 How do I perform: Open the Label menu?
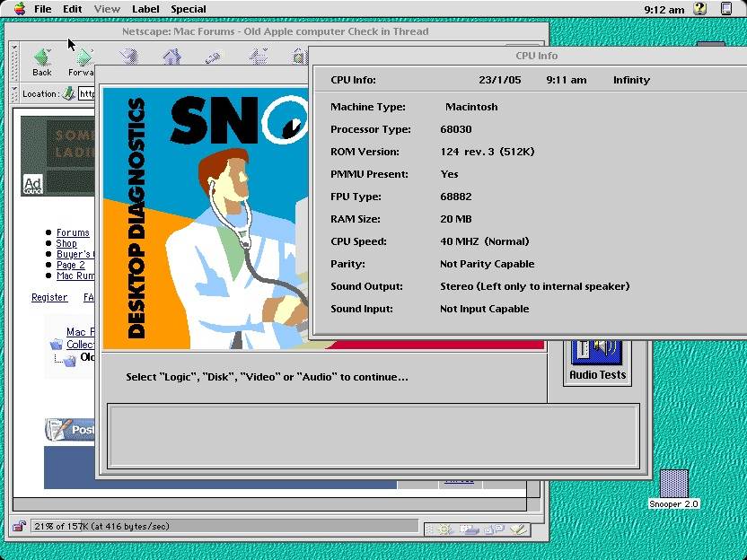(145, 9)
